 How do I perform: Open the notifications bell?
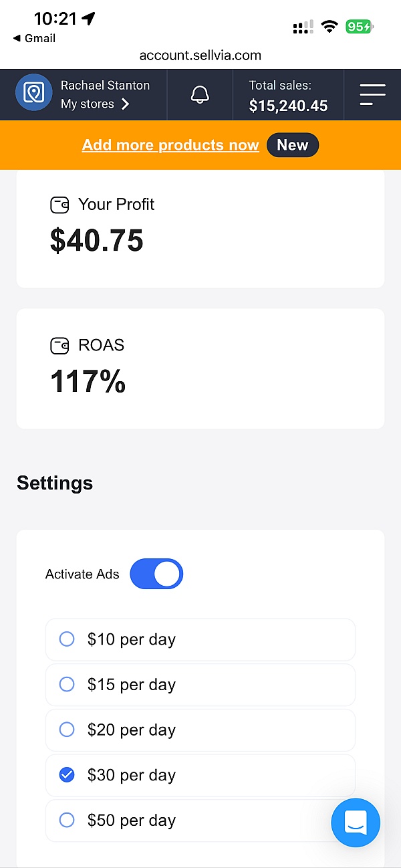point(199,94)
